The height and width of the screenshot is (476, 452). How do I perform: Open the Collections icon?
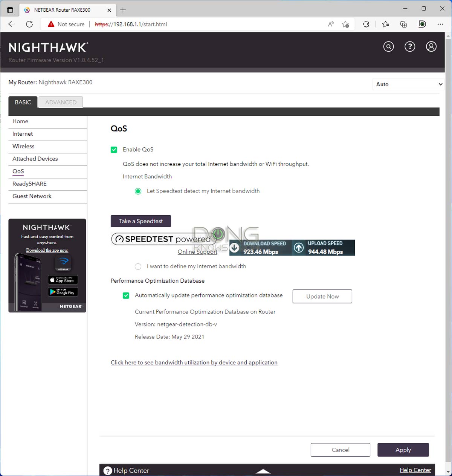click(403, 24)
